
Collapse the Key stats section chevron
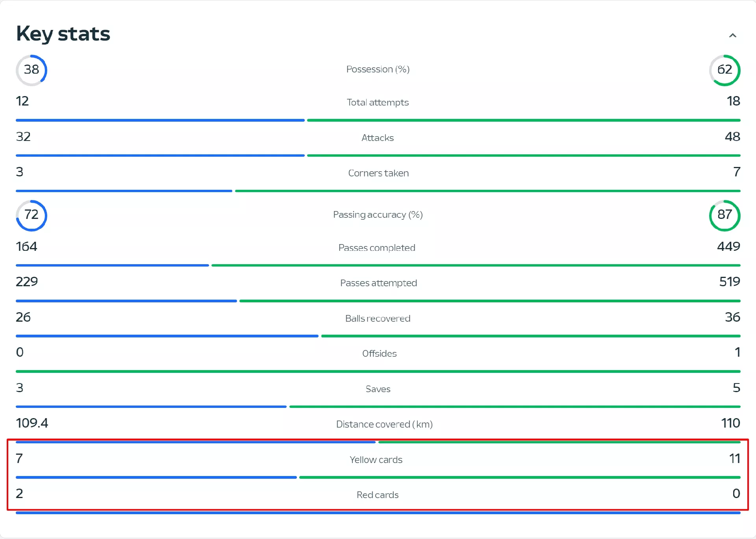pos(732,35)
